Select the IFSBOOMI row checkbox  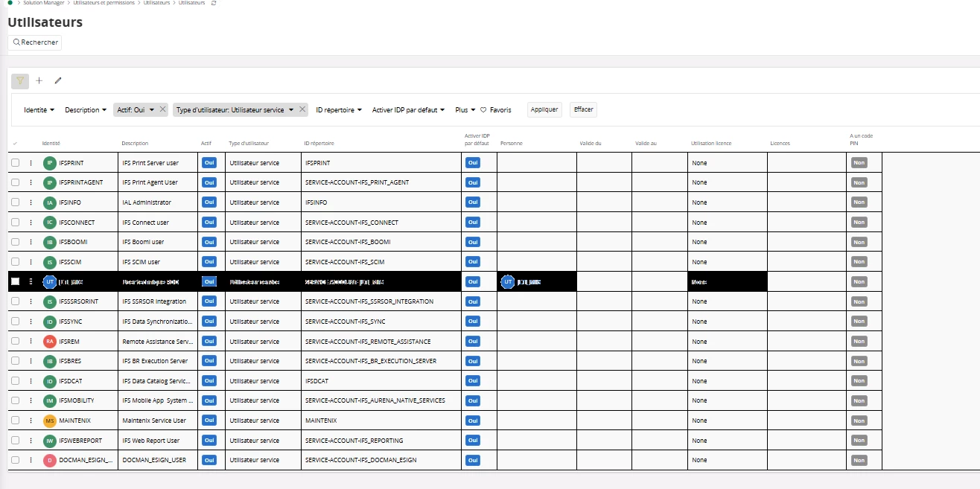(x=15, y=242)
